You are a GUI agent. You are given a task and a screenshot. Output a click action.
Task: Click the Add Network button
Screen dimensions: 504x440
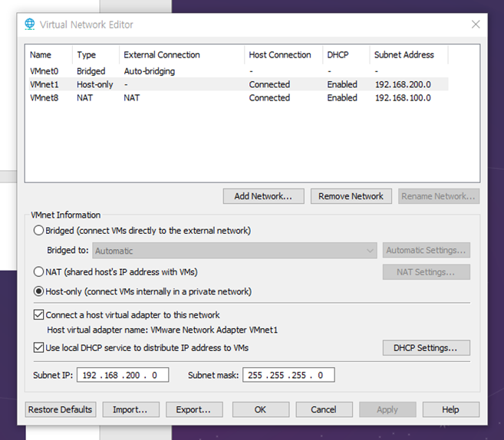pos(264,196)
